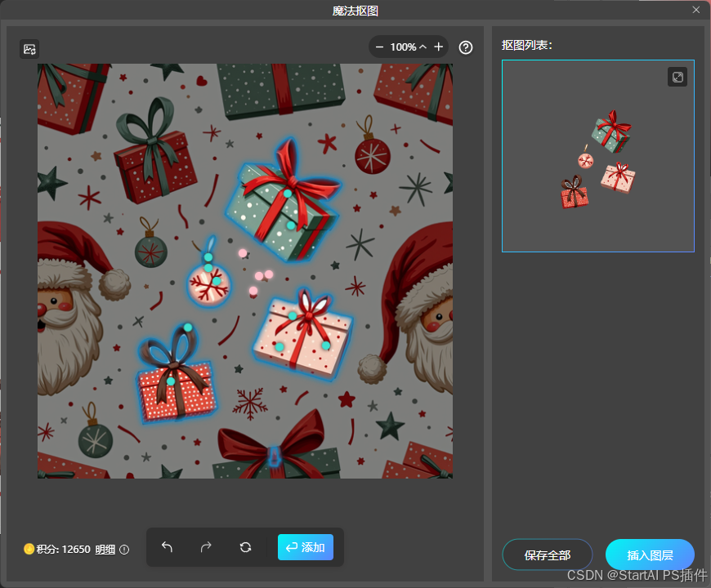Click the 添加 button

tap(305, 547)
